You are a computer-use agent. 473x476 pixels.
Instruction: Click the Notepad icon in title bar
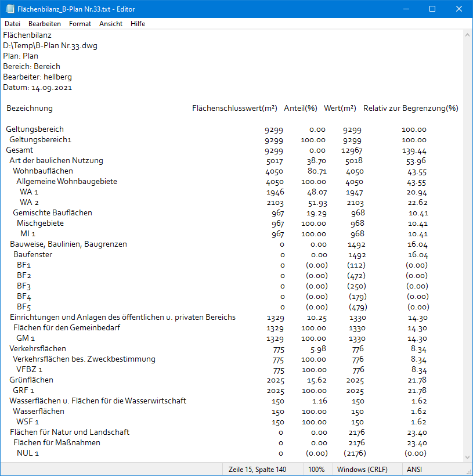(9, 9)
